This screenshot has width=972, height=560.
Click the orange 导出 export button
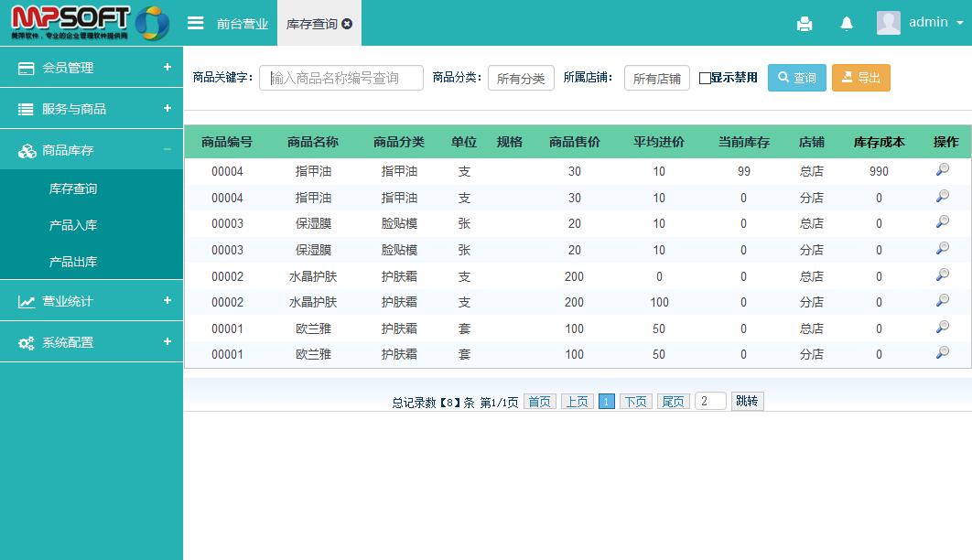point(860,78)
